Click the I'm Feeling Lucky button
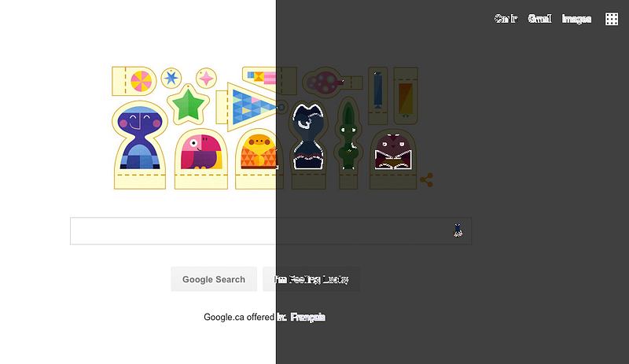 311,279
